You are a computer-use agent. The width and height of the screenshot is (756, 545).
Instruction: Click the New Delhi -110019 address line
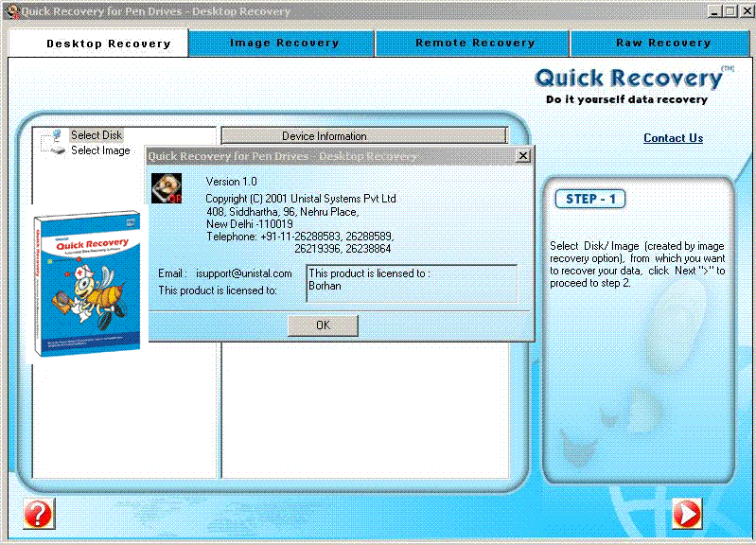point(249,224)
